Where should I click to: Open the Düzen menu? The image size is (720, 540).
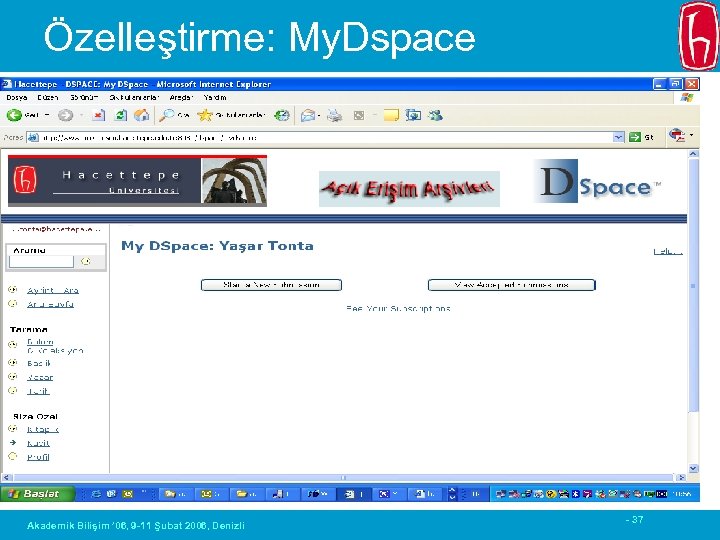click(x=48, y=97)
